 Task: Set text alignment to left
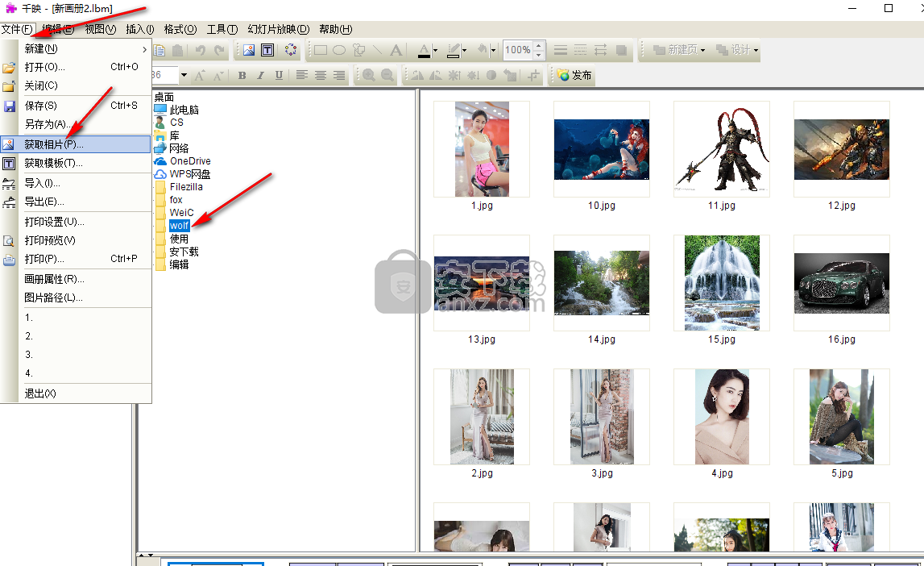[302, 76]
